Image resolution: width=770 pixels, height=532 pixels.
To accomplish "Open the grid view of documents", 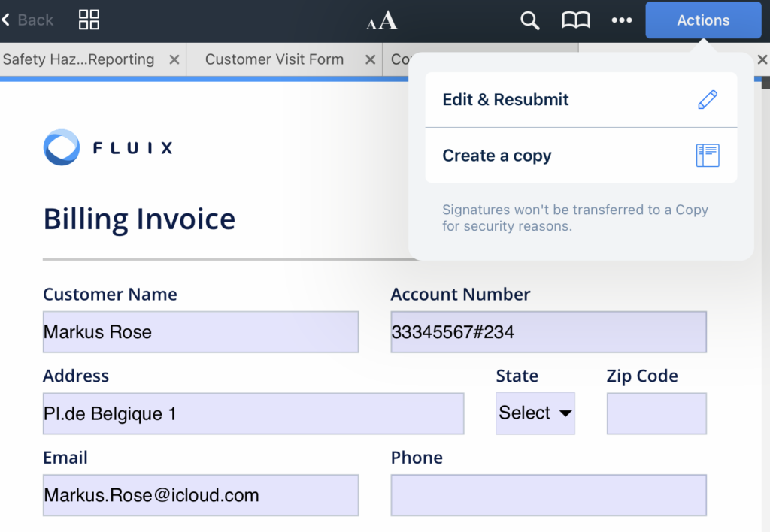I will point(89,20).
